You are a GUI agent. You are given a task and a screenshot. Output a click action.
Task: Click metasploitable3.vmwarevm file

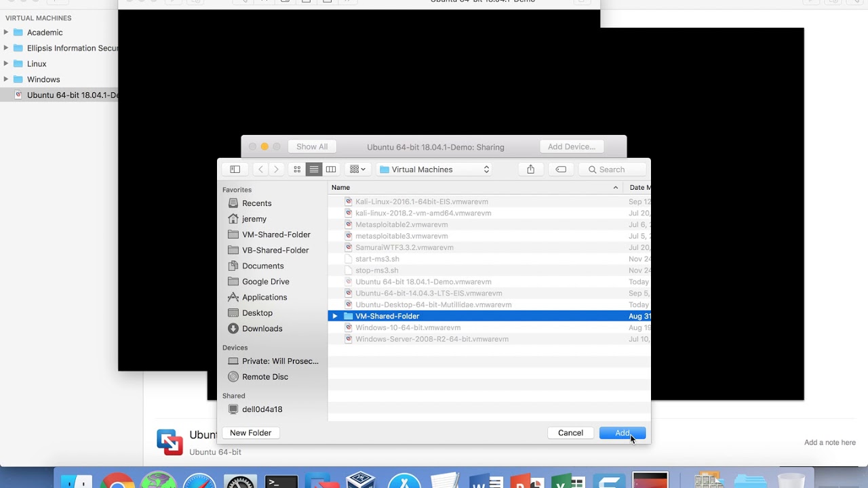pos(401,237)
